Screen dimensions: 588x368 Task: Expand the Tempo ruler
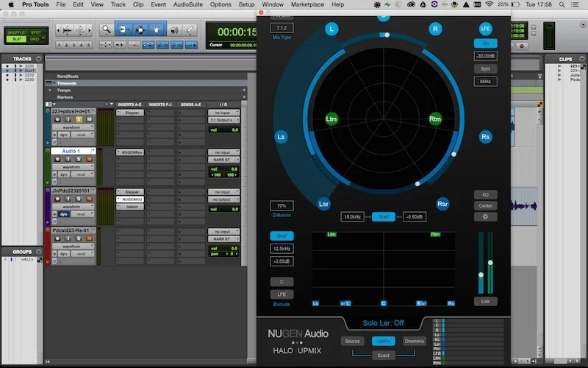(50, 90)
